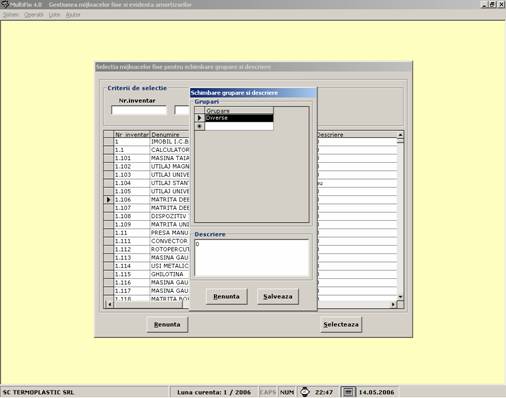Click the Grupare column header

click(239, 111)
